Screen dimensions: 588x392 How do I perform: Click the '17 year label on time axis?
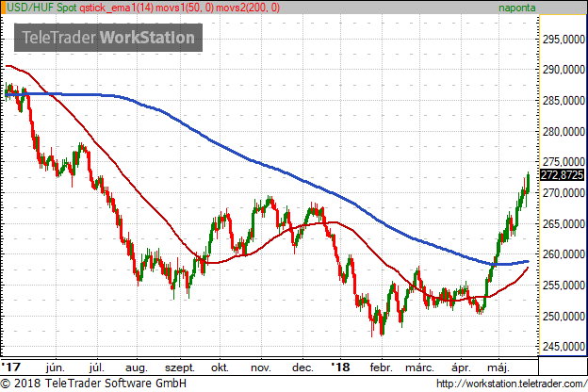click(x=11, y=367)
